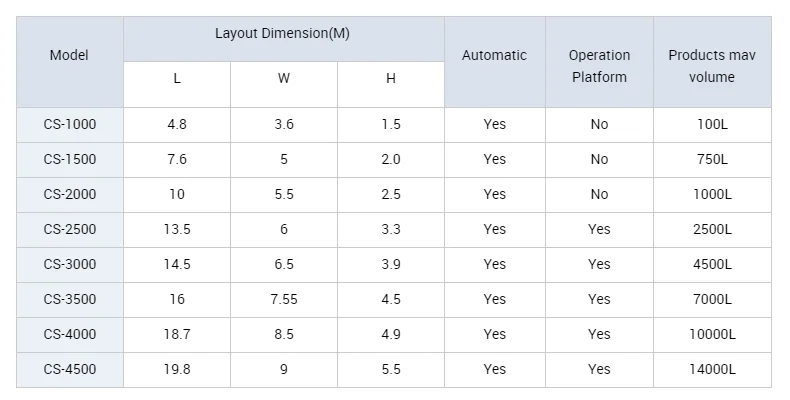Click the CS-3000 model cell
This screenshot has height=400, width=790.
pyautogui.click(x=70, y=264)
